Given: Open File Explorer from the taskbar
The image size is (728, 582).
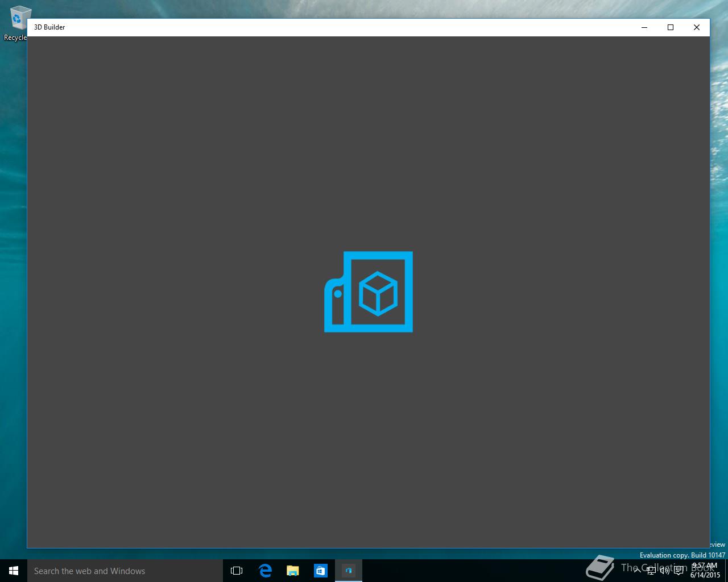Looking at the screenshot, I should (x=293, y=571).
